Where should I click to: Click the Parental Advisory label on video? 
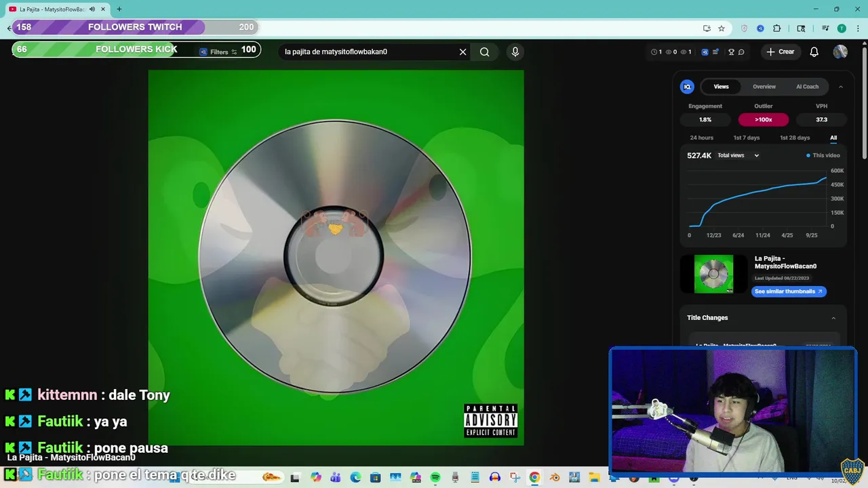[491, 421]
